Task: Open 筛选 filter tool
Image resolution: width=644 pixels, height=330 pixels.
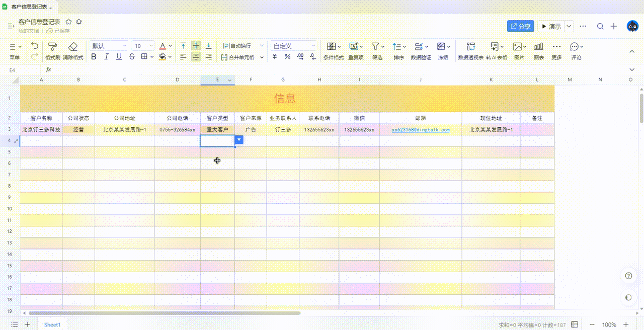Action: (377, 51)
